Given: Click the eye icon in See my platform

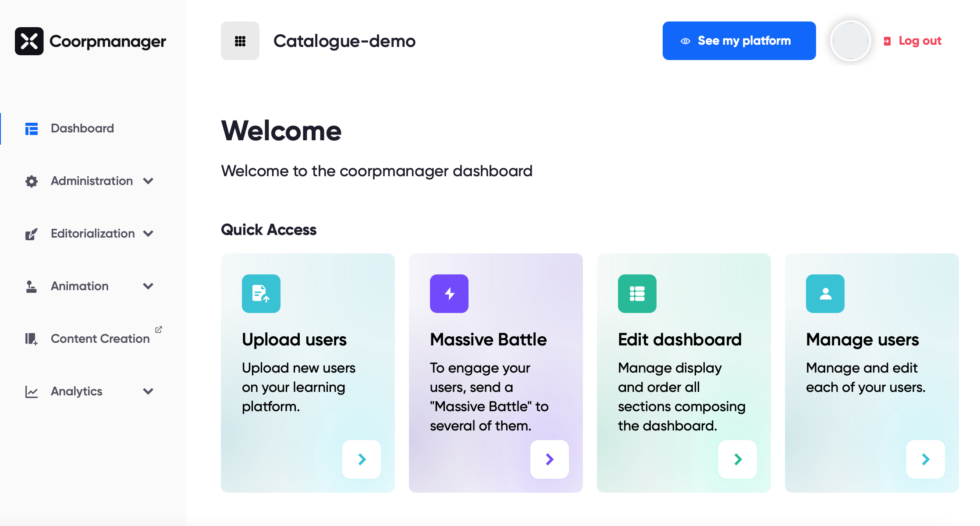Looking at the screenshot, I should click(x=685, y=41).
